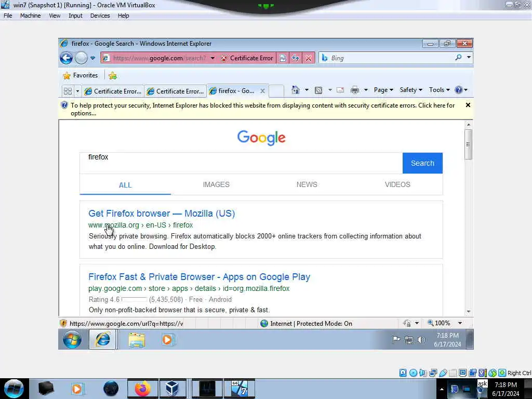Click the guest Windows 7 Start orb
This screenshot has width=532, height=399.
[72, 340]
